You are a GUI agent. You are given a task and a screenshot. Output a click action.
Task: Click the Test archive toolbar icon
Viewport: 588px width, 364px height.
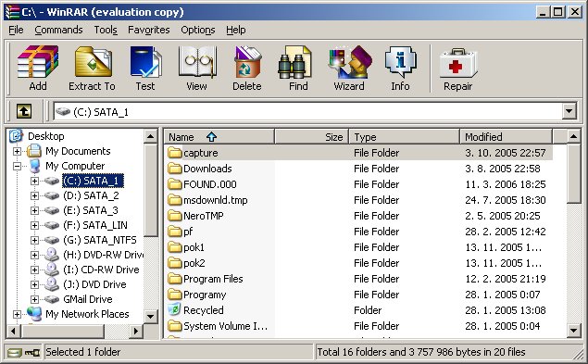[x=145, y=62]
